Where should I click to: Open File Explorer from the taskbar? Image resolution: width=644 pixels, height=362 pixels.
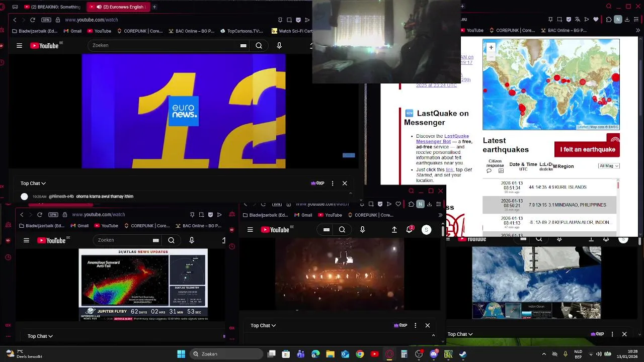[x=330, y=354]
